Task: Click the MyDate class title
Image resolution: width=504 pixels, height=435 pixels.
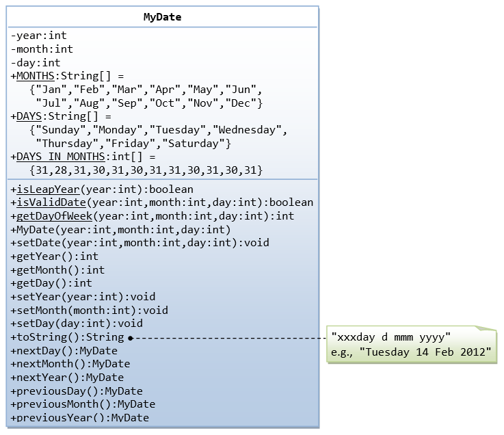Action: click(x=162, y=17)
